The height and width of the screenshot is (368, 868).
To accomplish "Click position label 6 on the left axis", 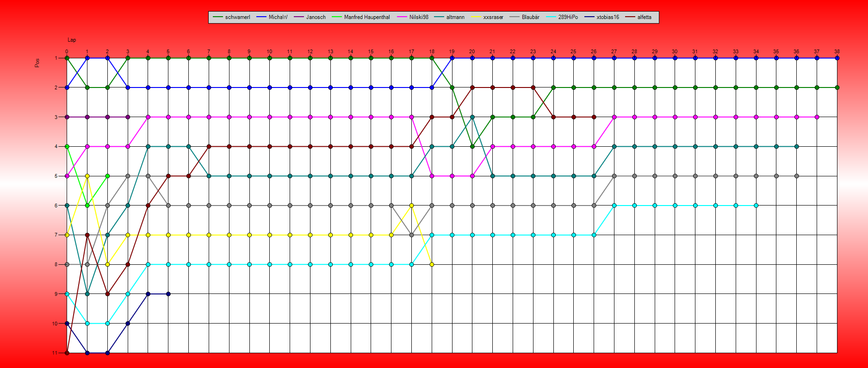I will click(56, 206).
